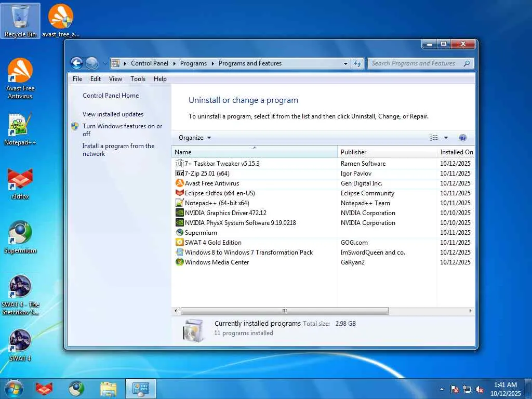Select the SWAT 4 desktop shortcut
The height and width of the screenshot is (399, 532).
point(20,345)
